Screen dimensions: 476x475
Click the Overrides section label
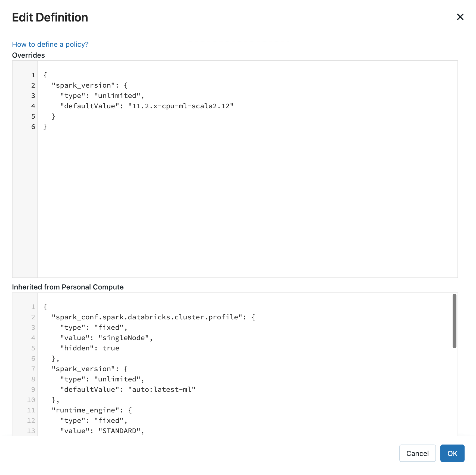click(x=29, y=55)
